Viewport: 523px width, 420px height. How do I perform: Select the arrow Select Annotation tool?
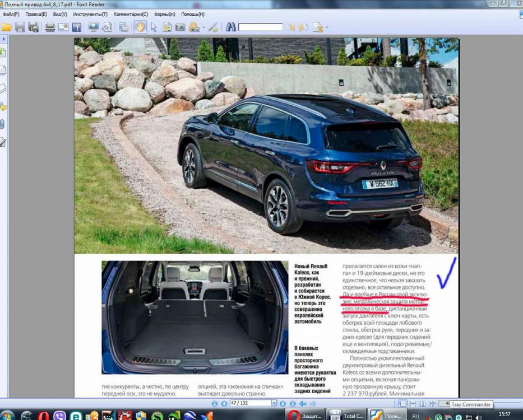[x=154, y=27]
